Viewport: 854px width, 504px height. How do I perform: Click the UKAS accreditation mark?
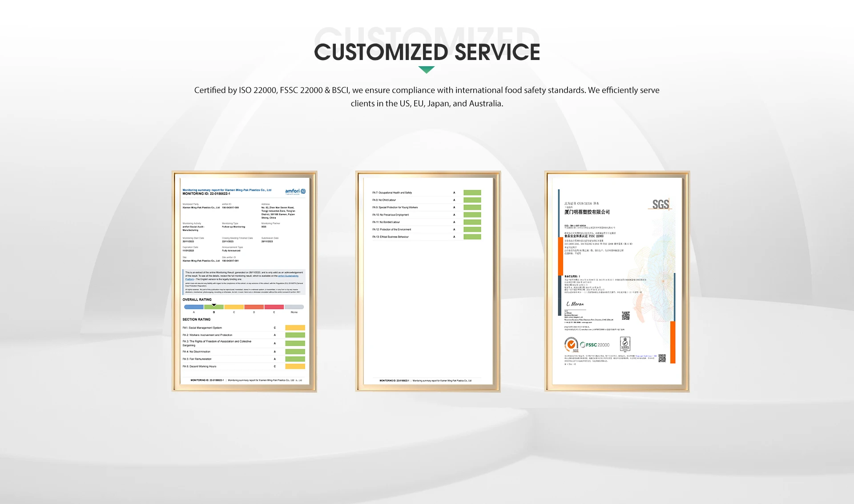pos(625,344)
